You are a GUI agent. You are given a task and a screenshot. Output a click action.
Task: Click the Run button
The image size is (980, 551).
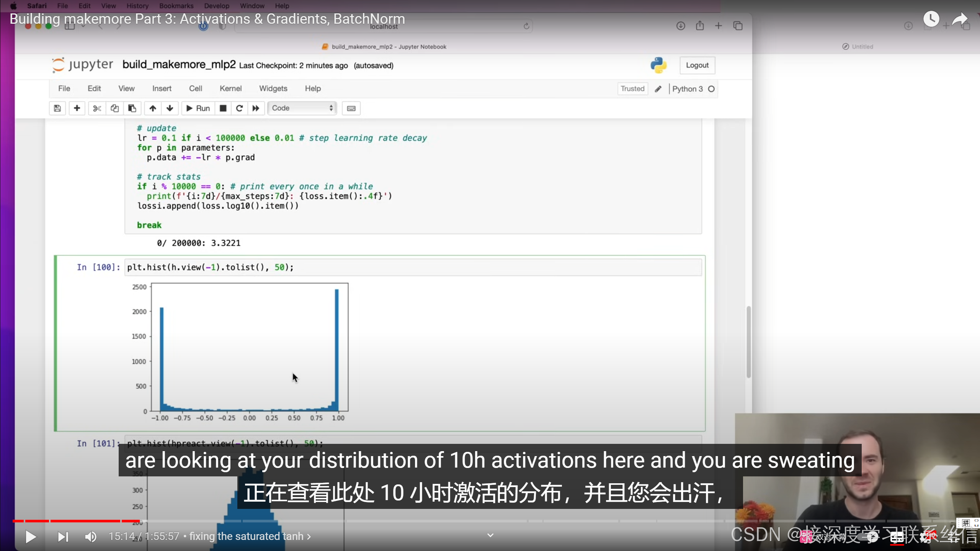coord(198,108)
